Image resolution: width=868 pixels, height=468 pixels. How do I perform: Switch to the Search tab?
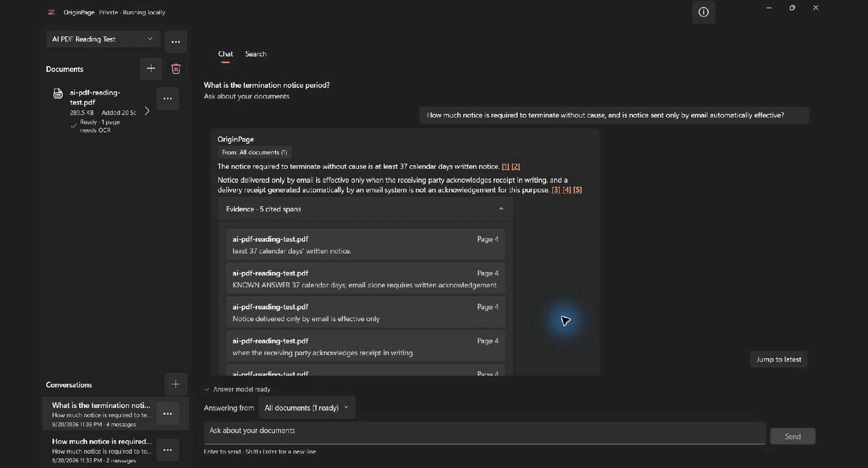point(256,54)
